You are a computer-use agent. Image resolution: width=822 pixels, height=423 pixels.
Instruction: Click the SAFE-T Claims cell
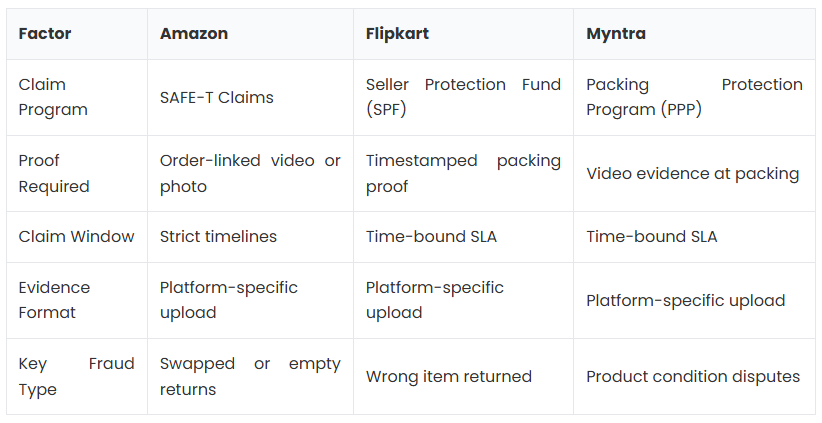coord(250,97)
